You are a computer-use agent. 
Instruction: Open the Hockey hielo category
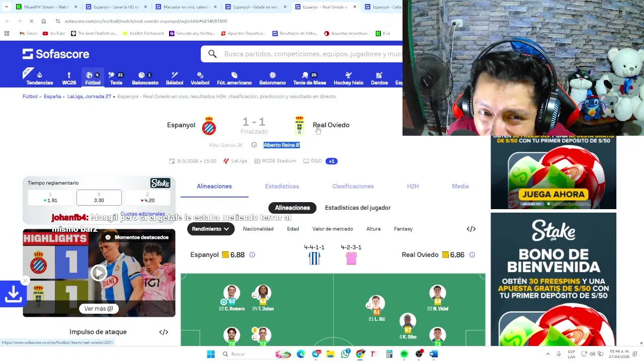[348, 78]
